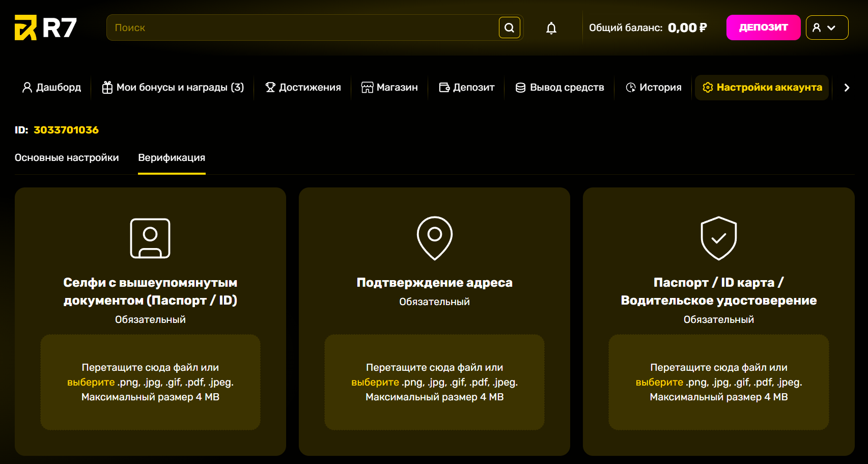
Task: Click выберите link under selfie upload
Action: pos(91,383)
